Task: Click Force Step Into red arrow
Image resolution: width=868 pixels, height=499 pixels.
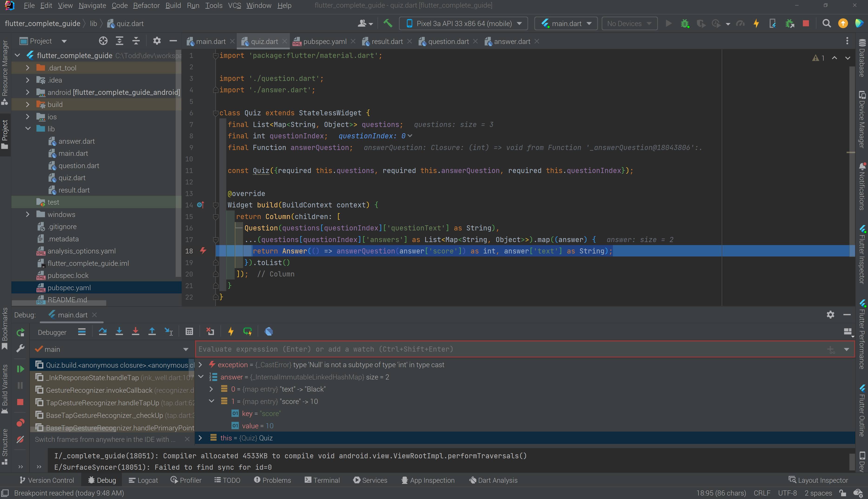Action: (135, 331)
